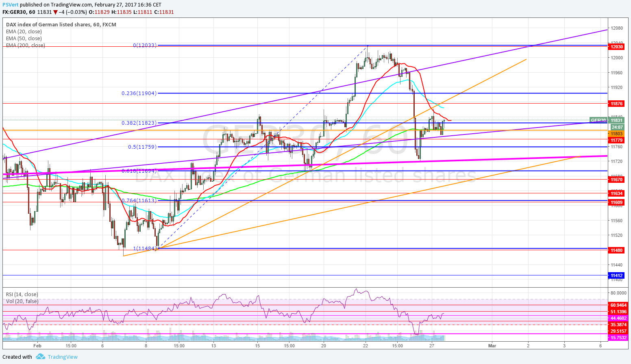Viewport: 631px width, 364px height.
Task: Click the Fibonacci 0.764(11613) level label
Action: 139,200
